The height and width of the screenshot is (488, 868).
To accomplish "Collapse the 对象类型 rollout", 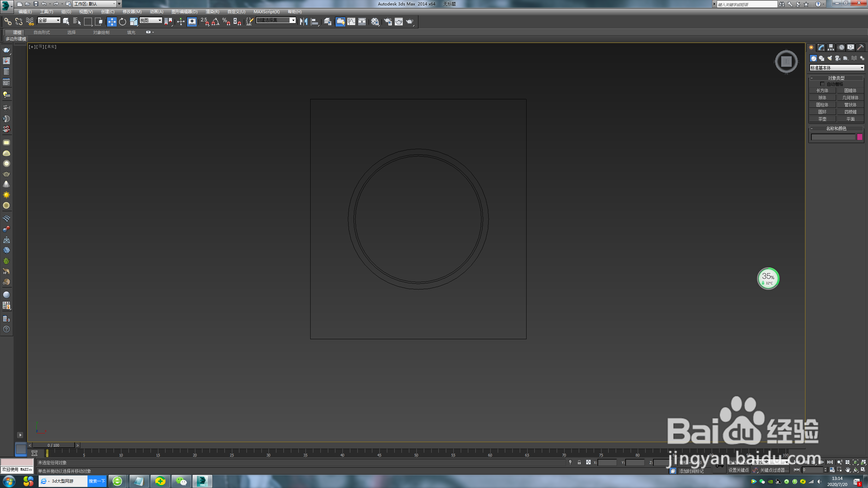I will point(836,78).
